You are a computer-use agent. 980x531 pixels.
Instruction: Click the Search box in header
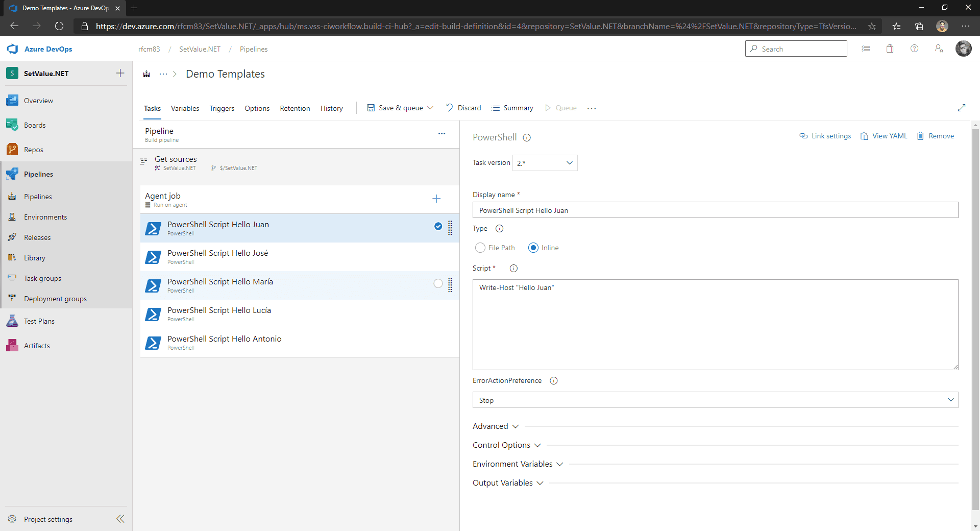[x=796, y=49]
